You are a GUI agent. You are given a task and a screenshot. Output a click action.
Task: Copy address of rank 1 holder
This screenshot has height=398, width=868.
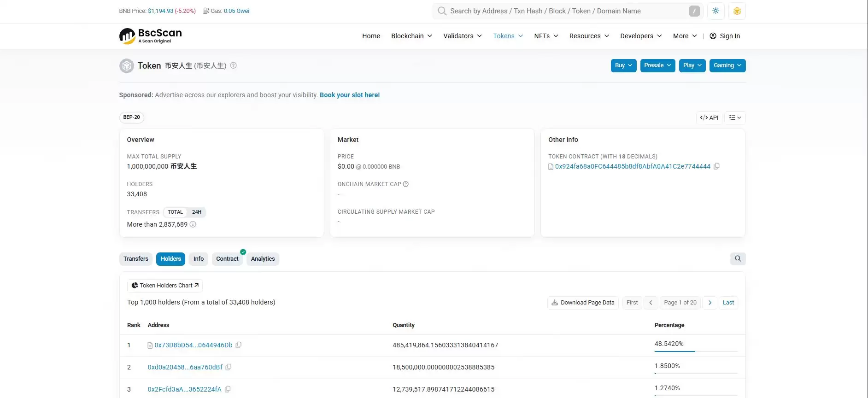(x=238, y=345)
